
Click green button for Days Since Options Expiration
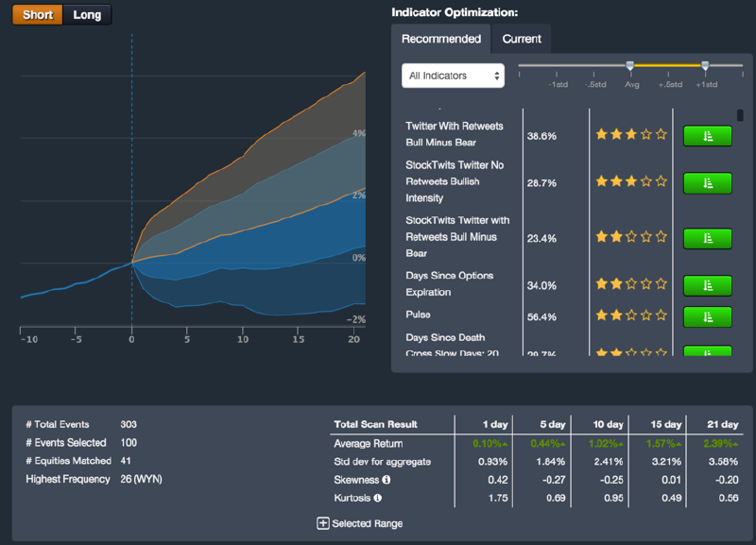point(707,285)
